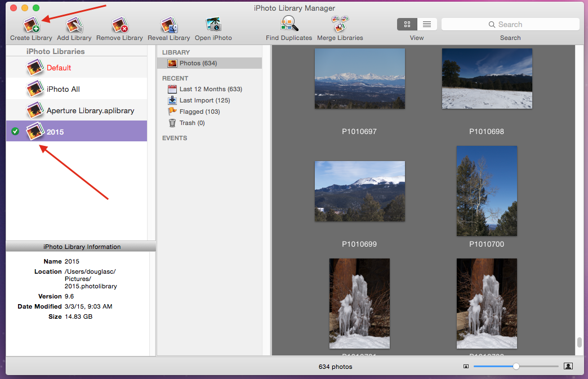This screenshot has width=588, height=379.
Task: Select the Remove Library icon
Action: 119,24
